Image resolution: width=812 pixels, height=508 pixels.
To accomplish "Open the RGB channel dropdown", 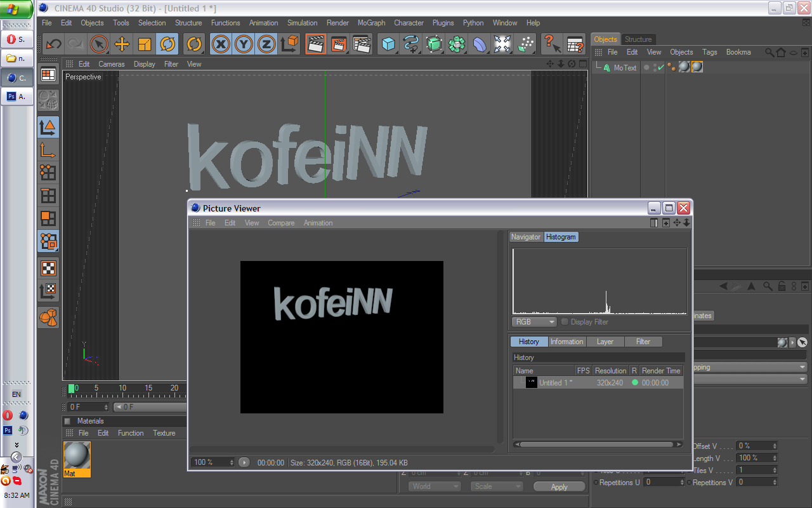I will click(534, 322).
